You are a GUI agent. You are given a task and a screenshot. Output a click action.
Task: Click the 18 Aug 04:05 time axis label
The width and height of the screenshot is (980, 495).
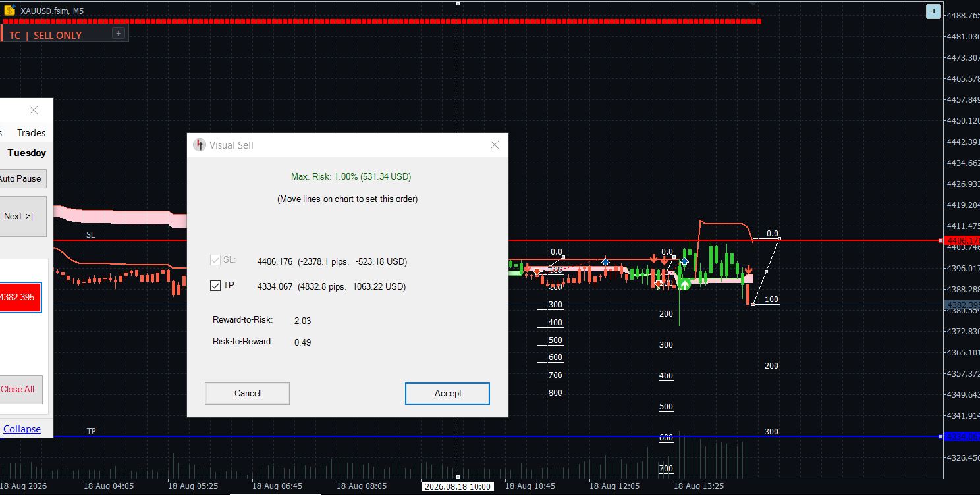108,486
